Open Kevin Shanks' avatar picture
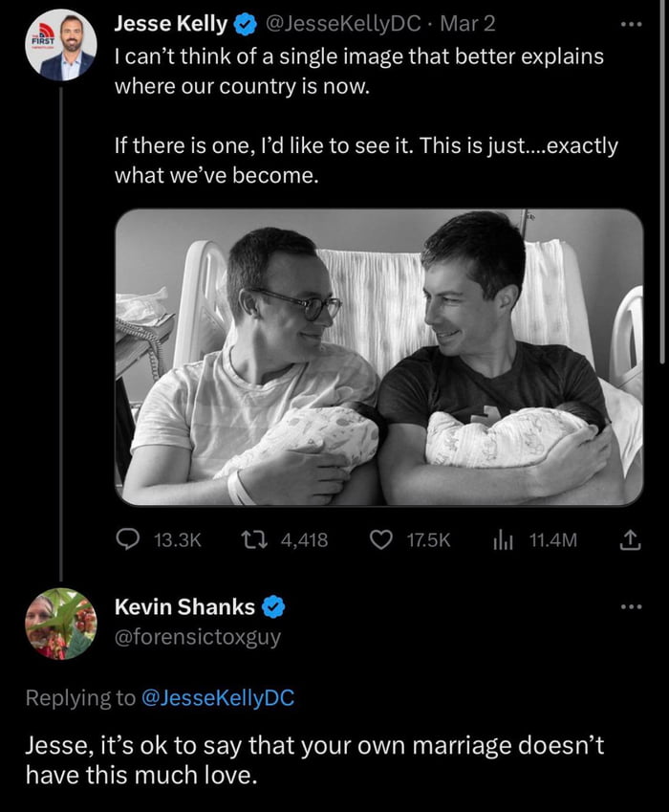The height and width of the screenshot is (812, 669). click(59, 624)
